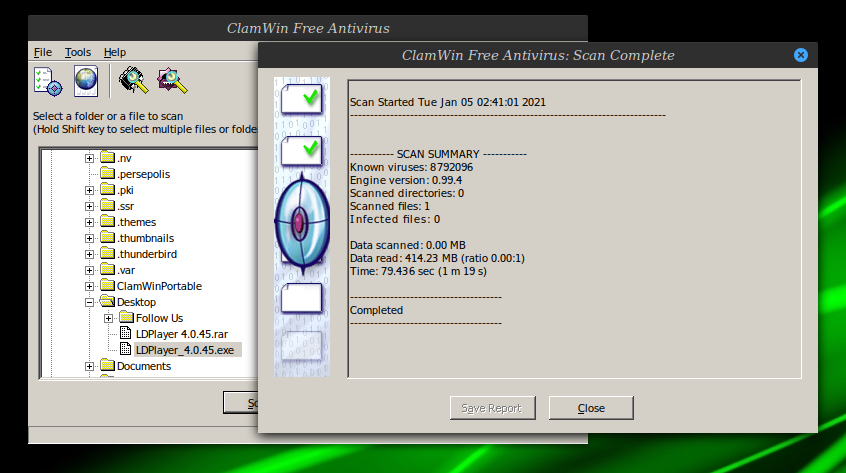
Task: Select the .nv folder label
Action: (x=124, y=158)
